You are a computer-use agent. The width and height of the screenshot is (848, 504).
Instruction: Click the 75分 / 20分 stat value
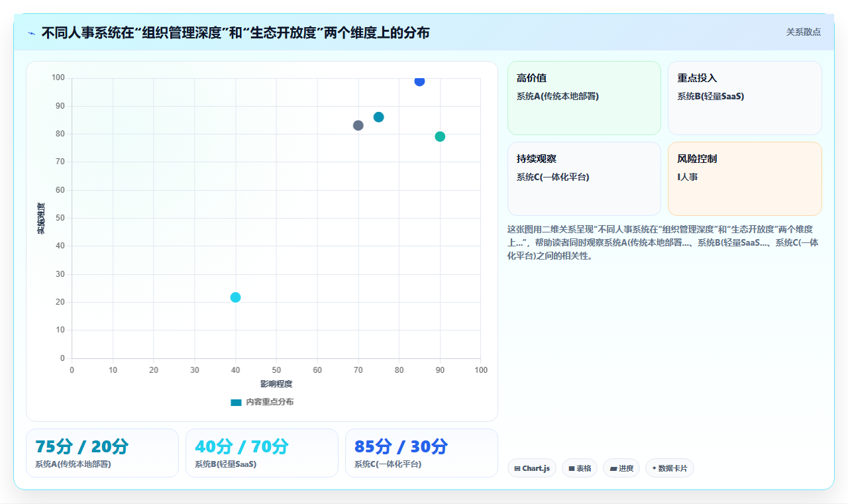82,446
